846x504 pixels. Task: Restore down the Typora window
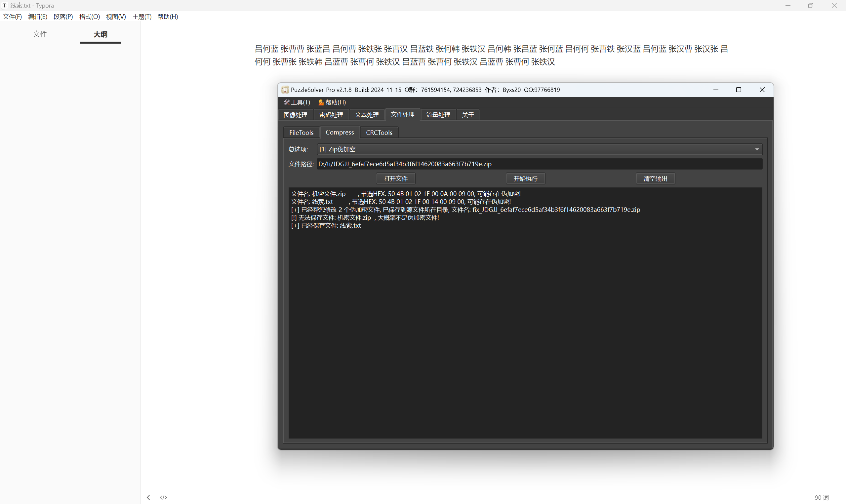tap(811, 5)
